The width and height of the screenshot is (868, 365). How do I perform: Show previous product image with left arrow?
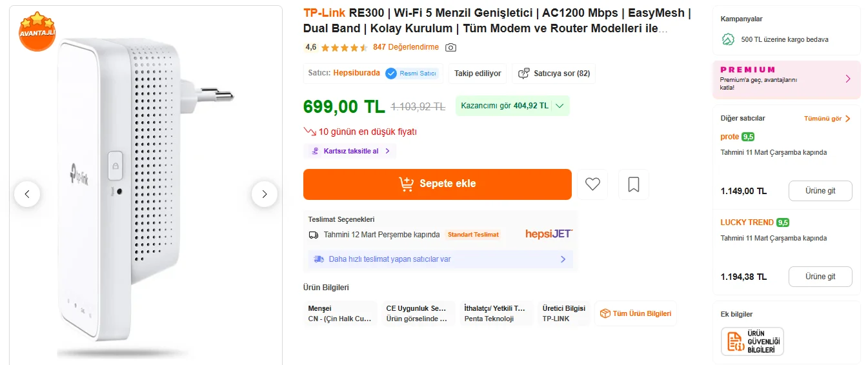(x=27, y=193)
